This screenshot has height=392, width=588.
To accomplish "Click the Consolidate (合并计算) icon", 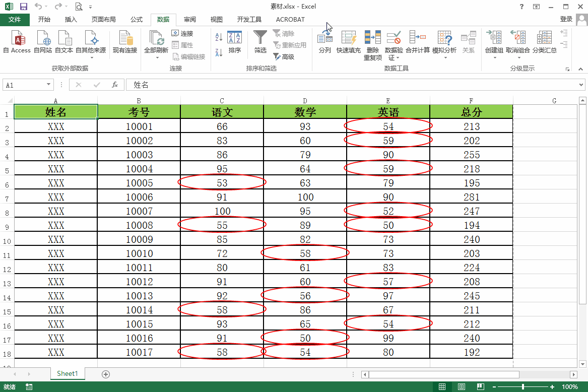I will [417, 38].
